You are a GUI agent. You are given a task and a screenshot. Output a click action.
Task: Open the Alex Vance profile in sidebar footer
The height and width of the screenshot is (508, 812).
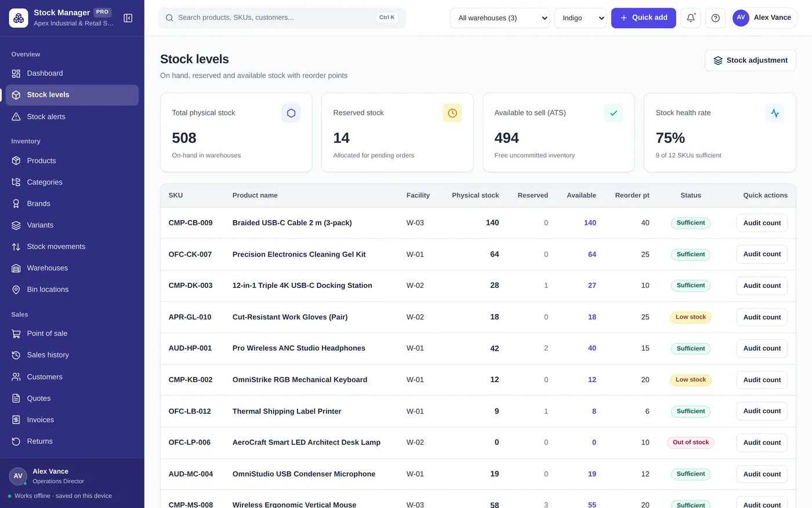(72, 476)
